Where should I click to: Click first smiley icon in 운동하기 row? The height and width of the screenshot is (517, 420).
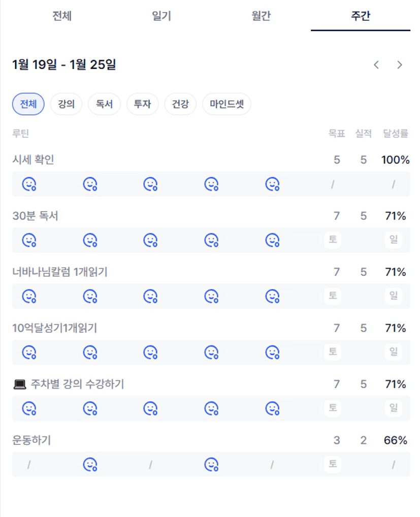click(x=90, y=465)
